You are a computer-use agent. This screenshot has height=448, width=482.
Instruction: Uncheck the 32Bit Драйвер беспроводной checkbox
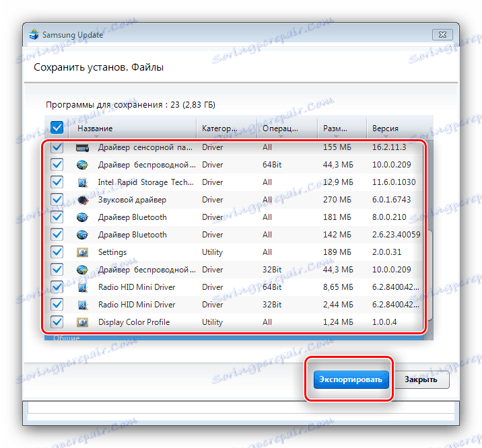click(x=57, y=270)
